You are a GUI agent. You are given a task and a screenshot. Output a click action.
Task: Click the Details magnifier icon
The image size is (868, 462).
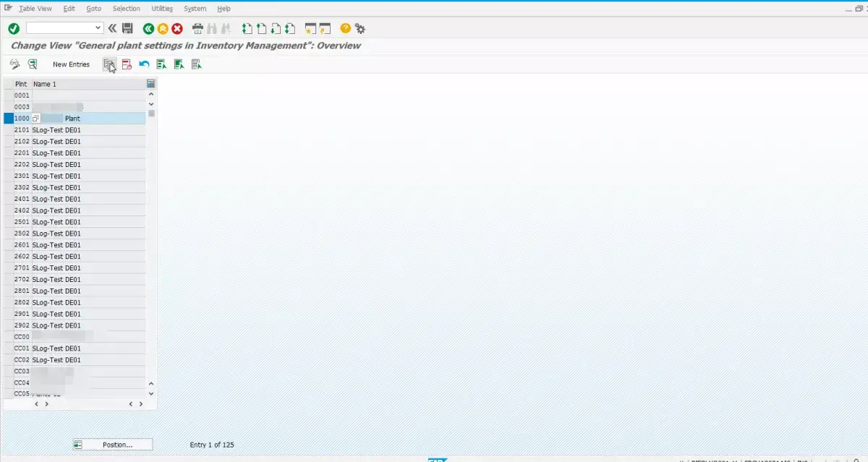coord(33,64)
